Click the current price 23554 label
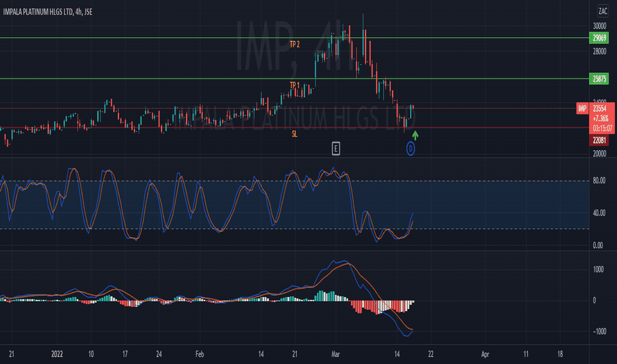 [600, 109]
